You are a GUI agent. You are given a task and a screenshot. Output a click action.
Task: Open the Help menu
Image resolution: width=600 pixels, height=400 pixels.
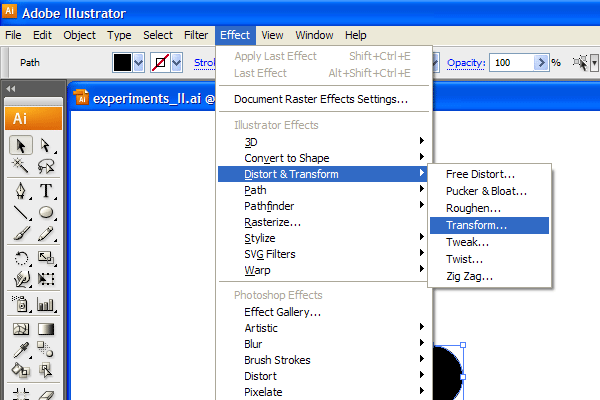click(355, 35)
